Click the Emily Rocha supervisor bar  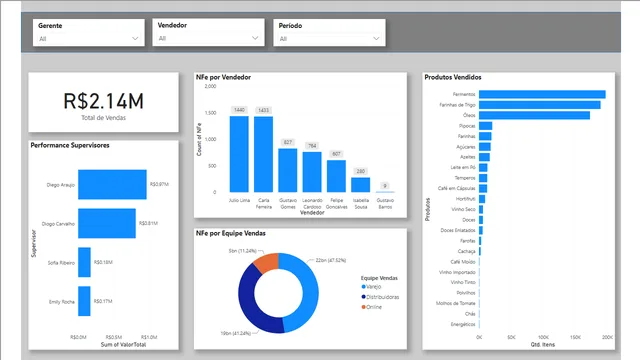[x=84, y=301]
